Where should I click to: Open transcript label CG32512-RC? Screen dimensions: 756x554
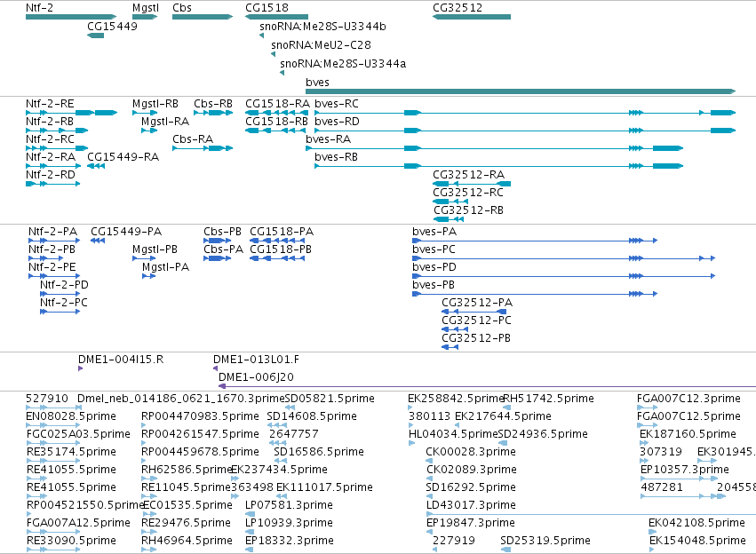(468, 193)
